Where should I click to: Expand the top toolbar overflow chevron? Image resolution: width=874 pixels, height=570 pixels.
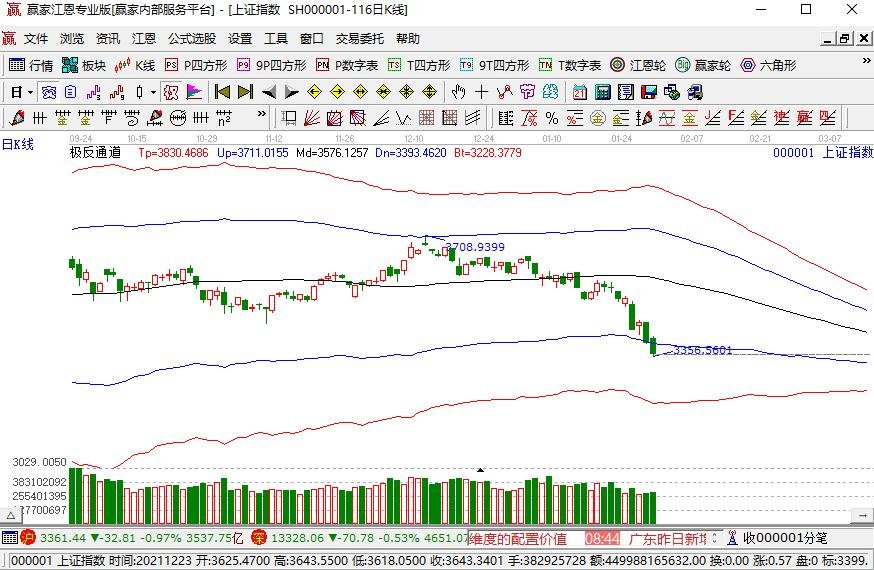tap(866, 61)
